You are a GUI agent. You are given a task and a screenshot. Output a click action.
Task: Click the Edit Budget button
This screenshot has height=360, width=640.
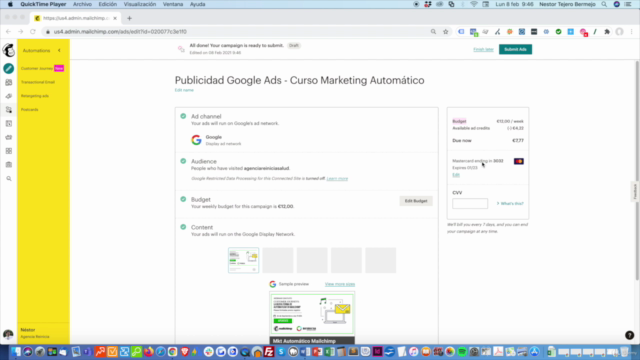[x=416, y=201]
